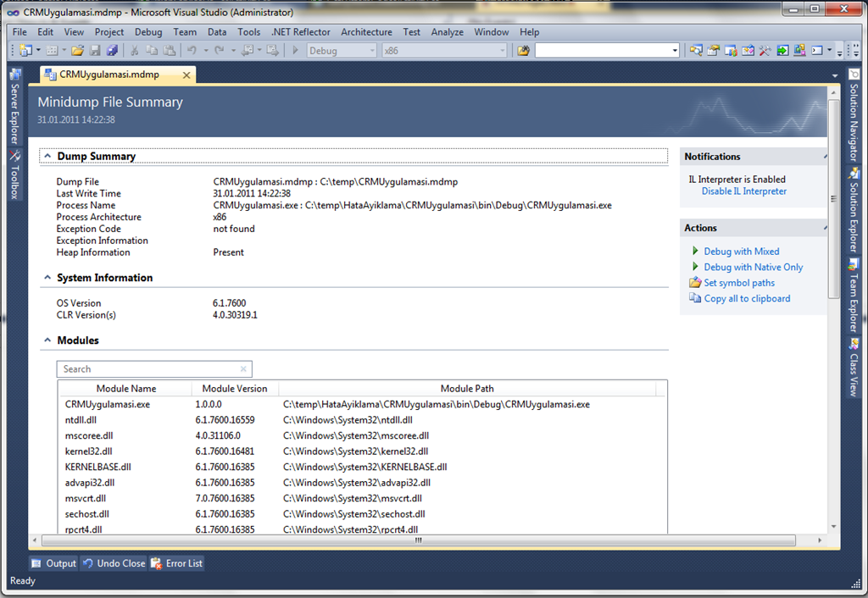
Task: Click Copy all to clipboard link
Action: pyautogui.click(x=747, y=299)
